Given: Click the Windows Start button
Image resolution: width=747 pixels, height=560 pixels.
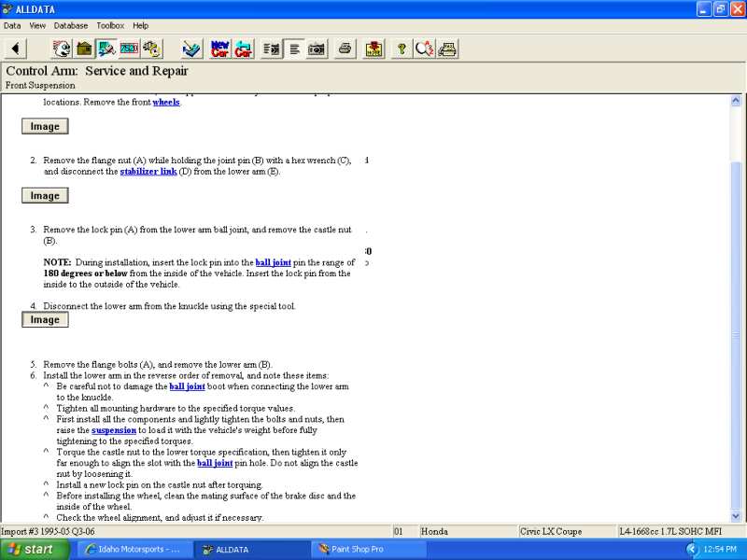Looking at the screenshot, I should pos(32,550).
